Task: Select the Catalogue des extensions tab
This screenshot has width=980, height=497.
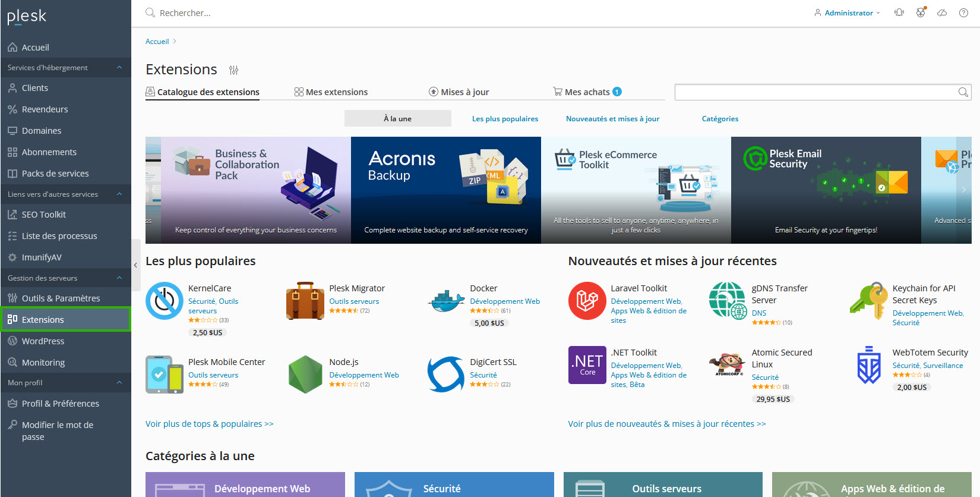Action: pyautogui.click(x=203, y=92)
